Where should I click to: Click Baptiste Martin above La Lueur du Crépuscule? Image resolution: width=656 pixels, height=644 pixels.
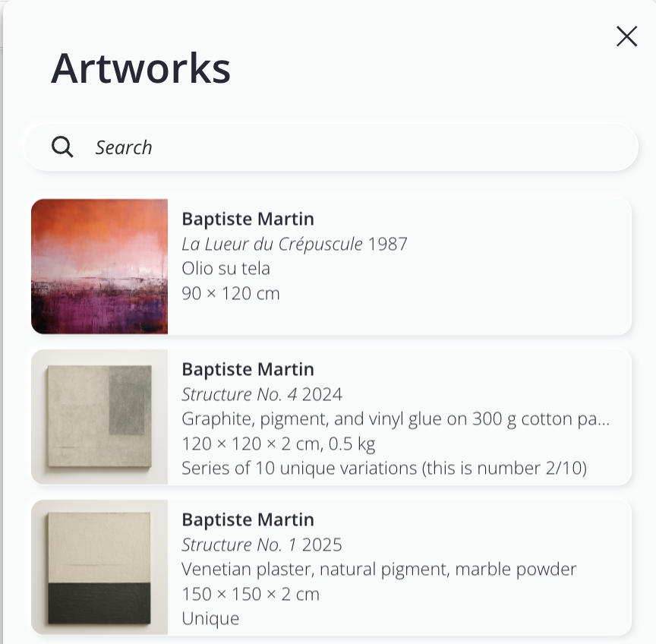tap(248, 219)
